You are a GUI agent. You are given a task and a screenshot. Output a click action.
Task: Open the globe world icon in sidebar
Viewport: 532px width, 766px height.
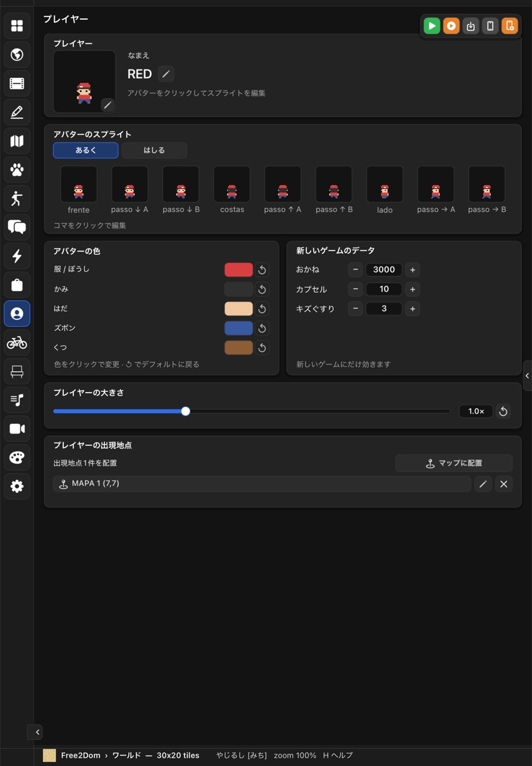click(x=17, y=55)
